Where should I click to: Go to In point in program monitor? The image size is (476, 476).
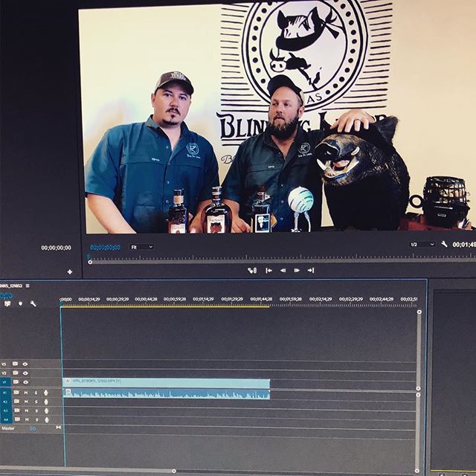268,270
